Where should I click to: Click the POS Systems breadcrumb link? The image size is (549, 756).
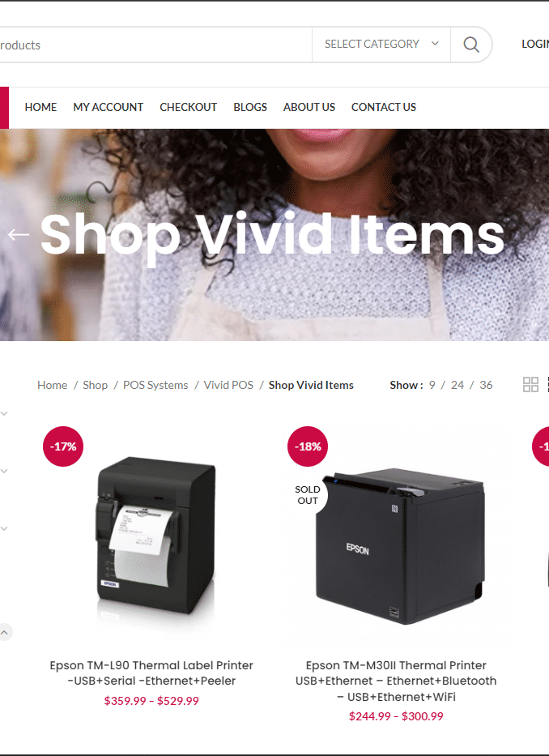[x=155, y=385]
